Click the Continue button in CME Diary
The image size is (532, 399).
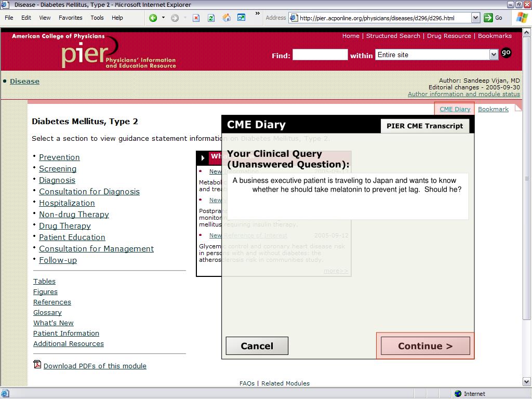click(x=425, y=345)
